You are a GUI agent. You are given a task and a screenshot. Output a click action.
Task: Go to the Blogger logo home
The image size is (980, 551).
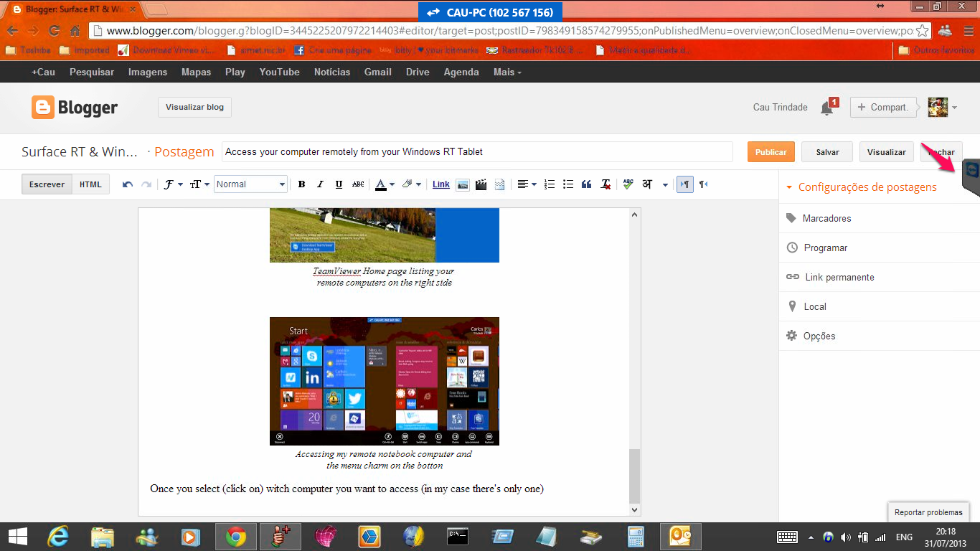click(x=75, y=108)
